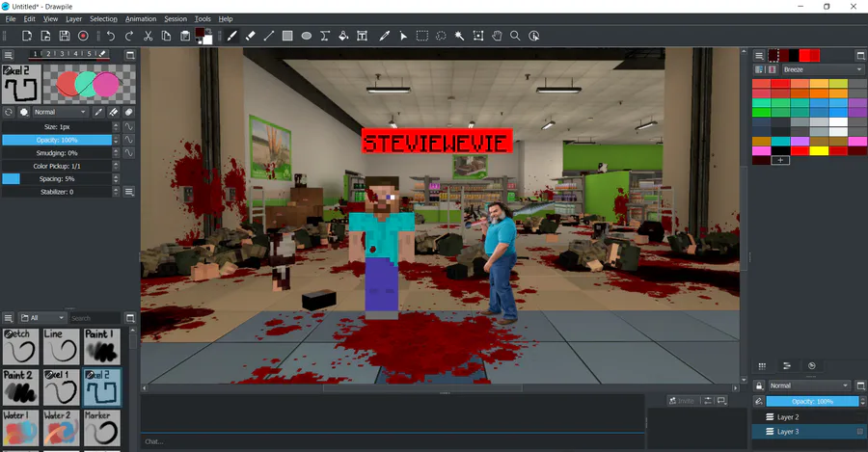Image resolution: width=868 pixels, height=452 pixels.
Task: Open the Selection menu
Action: [103, 19]
